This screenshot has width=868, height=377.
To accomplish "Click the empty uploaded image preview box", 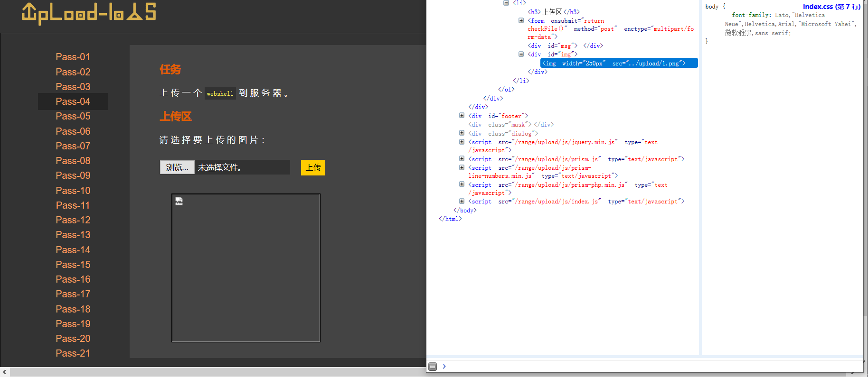I will 246,268.
